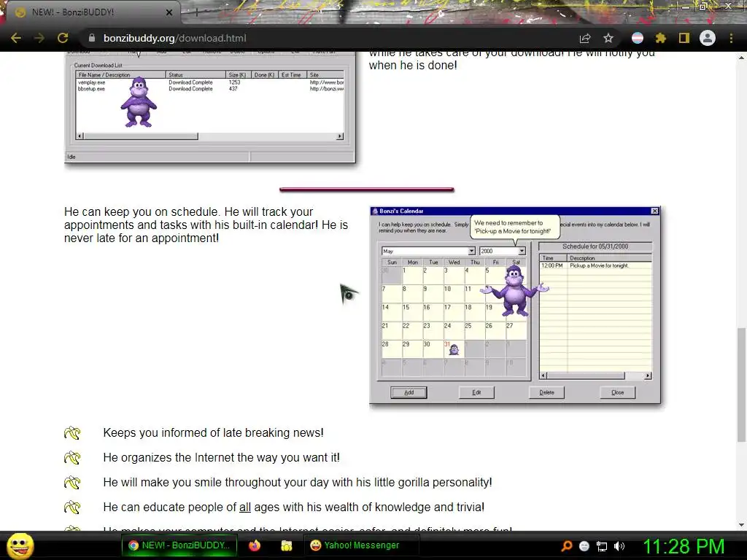Click the 2000 year dropdown in calendar image
This screenshot has height=560, width=747.
[x=502, y=251]
